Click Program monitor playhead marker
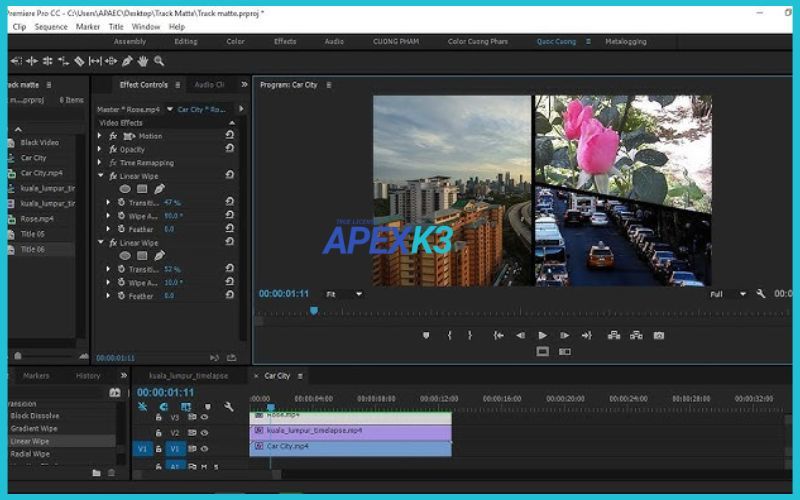800x500 pixels. point(314,311)
